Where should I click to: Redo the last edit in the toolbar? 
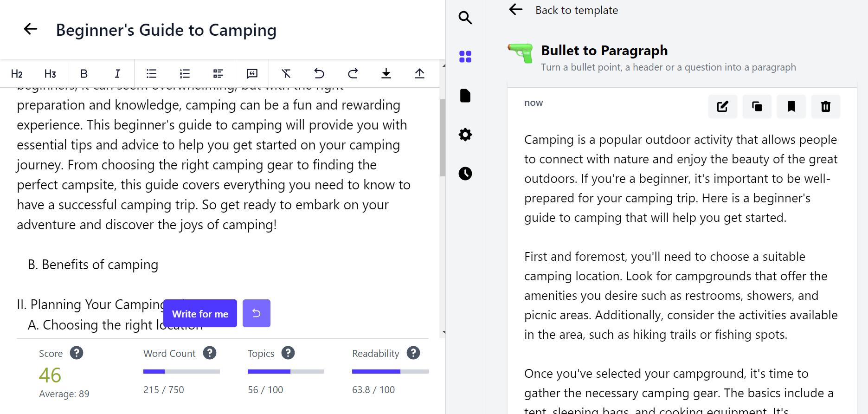tap(353, 74)
